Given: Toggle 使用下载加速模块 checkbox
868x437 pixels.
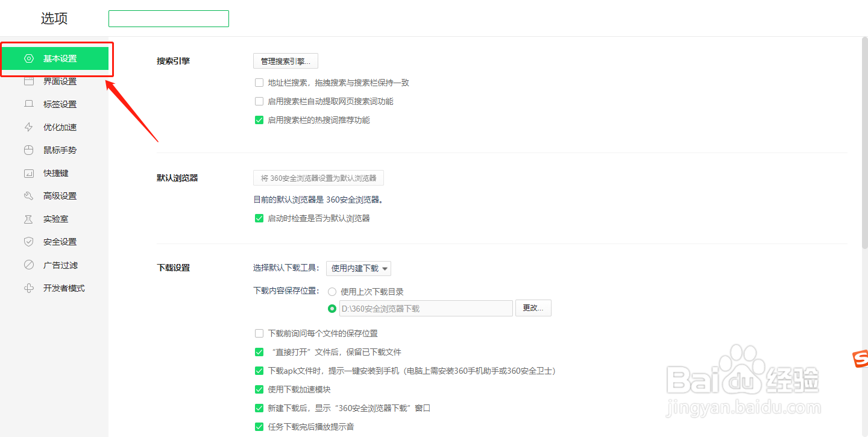Looking at the screenshot, I should [259, 389].
